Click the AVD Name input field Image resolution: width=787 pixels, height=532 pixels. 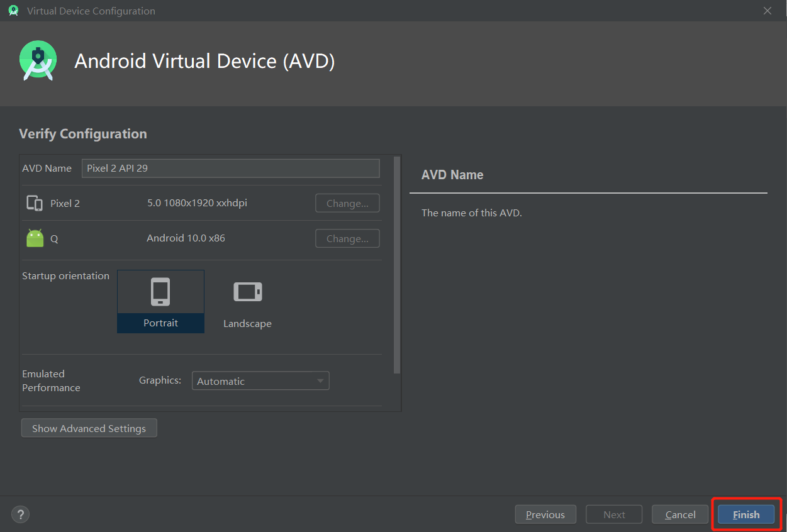[x=231, y=168]
